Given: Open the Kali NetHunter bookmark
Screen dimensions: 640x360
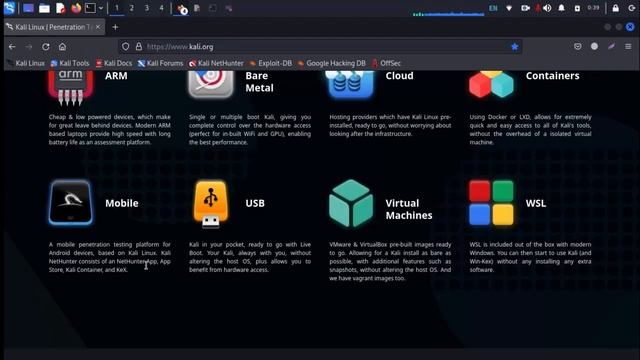Looking at the screenshot, I should coord(216,63).
